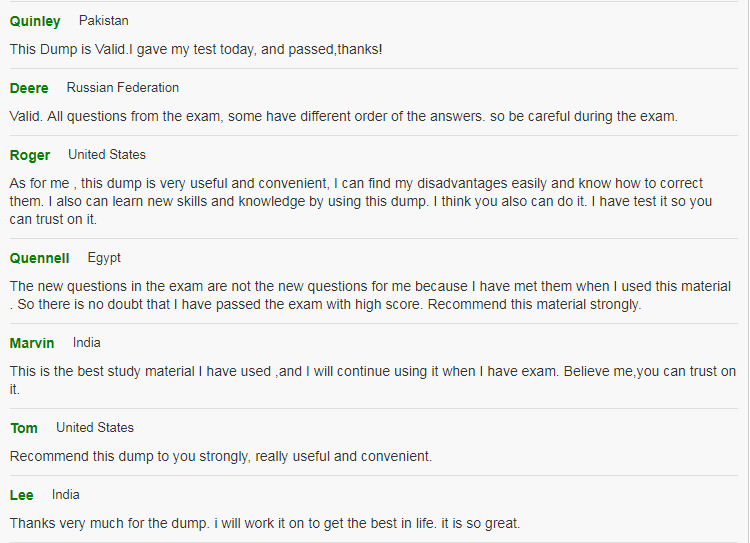Click Marvin's "best study material" review
This screenshot has height=543, width=750.
tap(373, 380)
